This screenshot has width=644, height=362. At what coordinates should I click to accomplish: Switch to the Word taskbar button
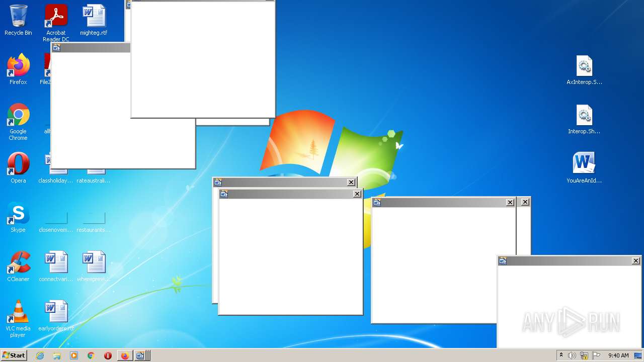click(141, 355)
